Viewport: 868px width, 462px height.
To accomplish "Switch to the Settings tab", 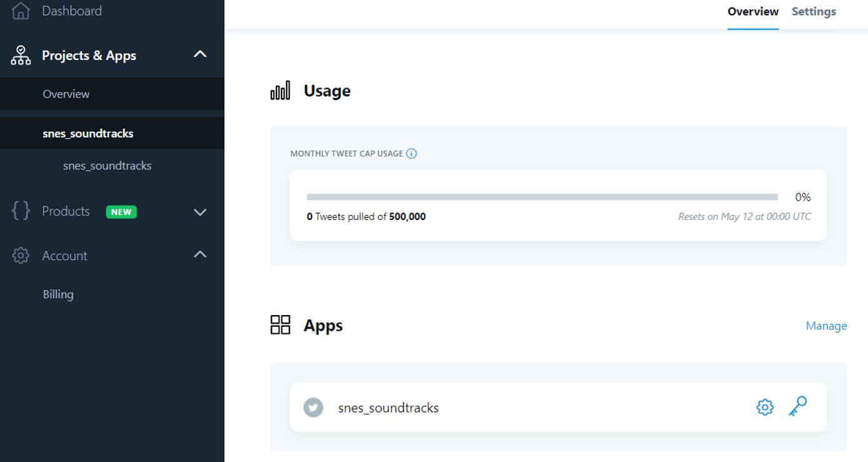I will pyautogui.click(x=814, y=11).
